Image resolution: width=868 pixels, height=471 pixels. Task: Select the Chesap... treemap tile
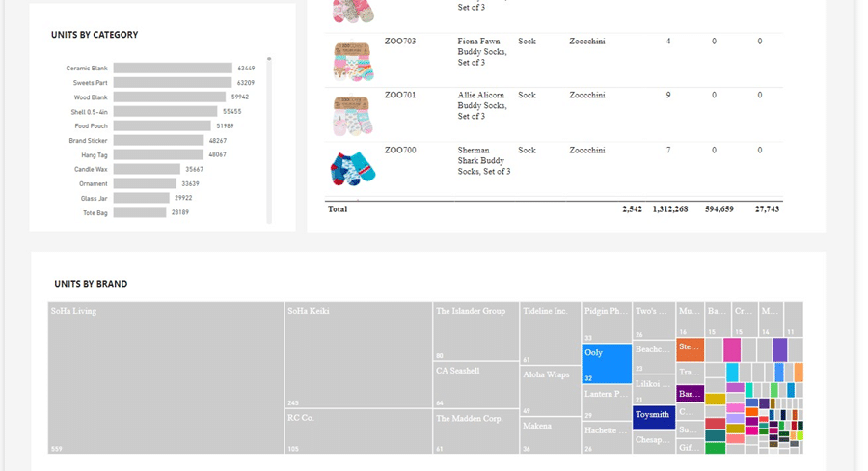654,443
